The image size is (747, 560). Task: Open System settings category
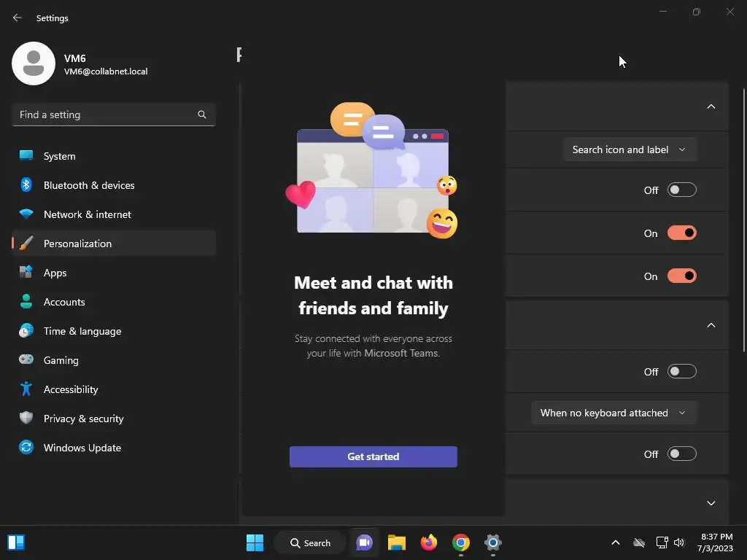point(114,156)
